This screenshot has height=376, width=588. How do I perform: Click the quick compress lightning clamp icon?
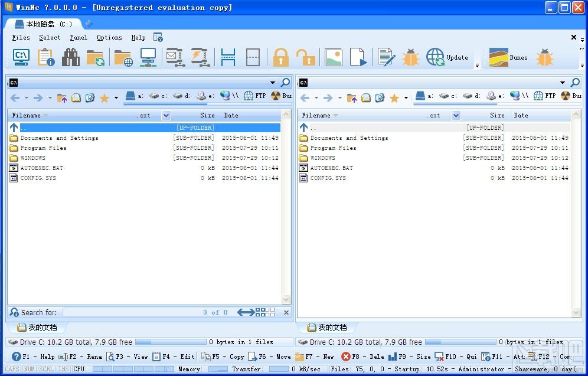200,57
